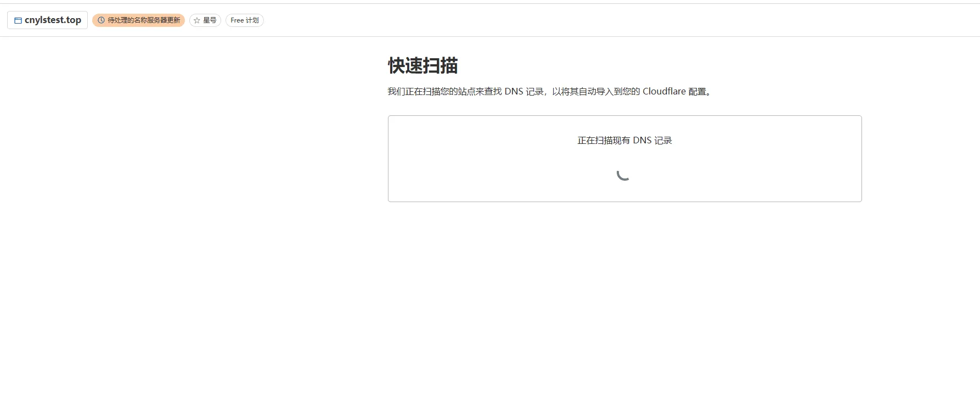Image resolution: width=980 pixels, height=413 pixels.
Task: Click the loading spinner in scan box
Action: [623, 175]
